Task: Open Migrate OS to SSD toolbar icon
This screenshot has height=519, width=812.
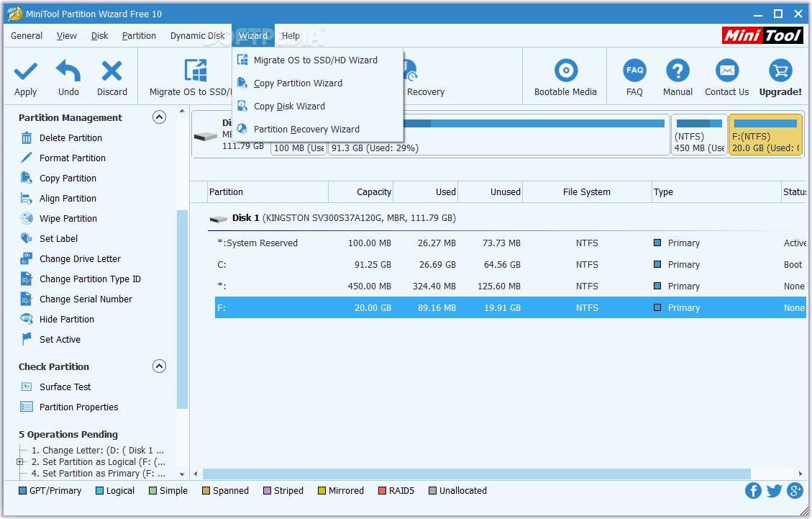Action: coord(196,71)
